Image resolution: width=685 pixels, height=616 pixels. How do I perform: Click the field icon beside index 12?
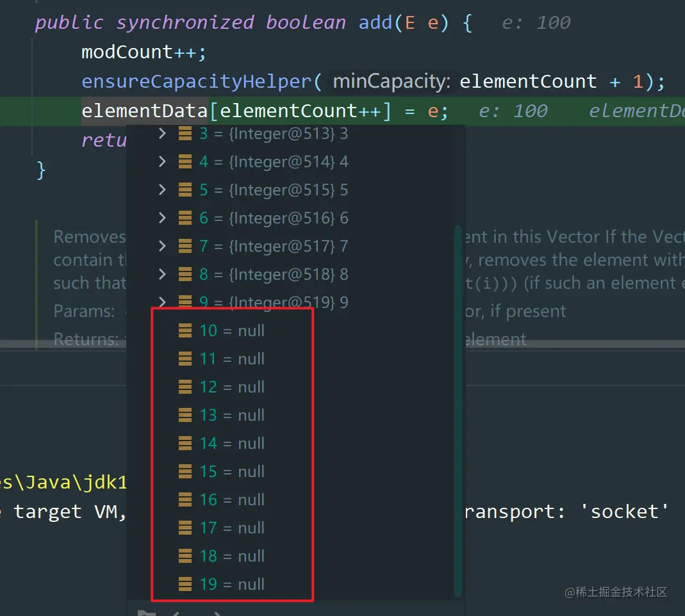click(x=185, y=387)
